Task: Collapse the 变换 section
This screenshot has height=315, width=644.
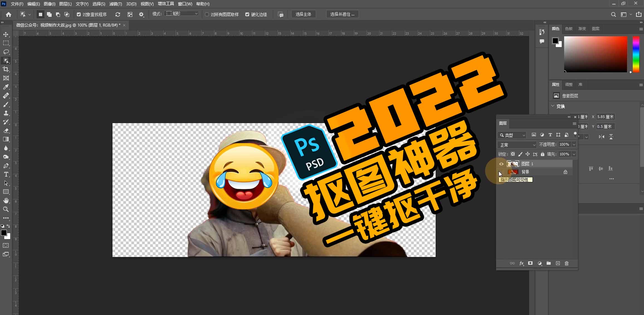Action: pyautogui.click(x=553, y=106)
